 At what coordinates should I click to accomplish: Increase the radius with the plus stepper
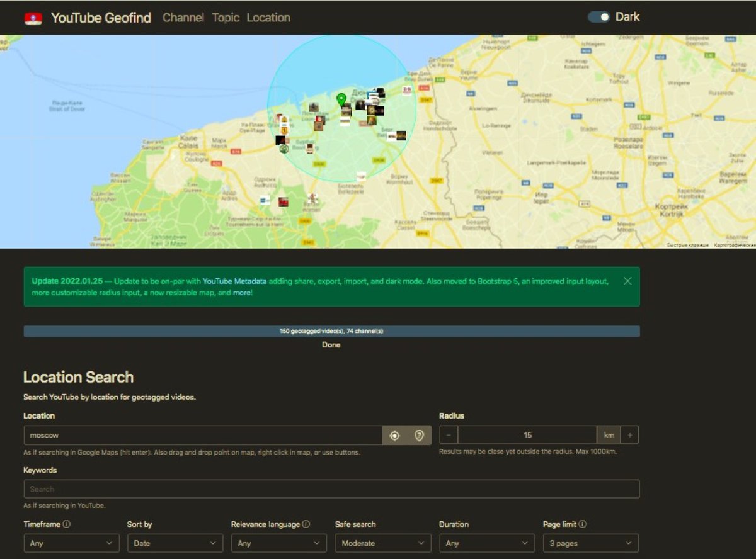point(629,435)
